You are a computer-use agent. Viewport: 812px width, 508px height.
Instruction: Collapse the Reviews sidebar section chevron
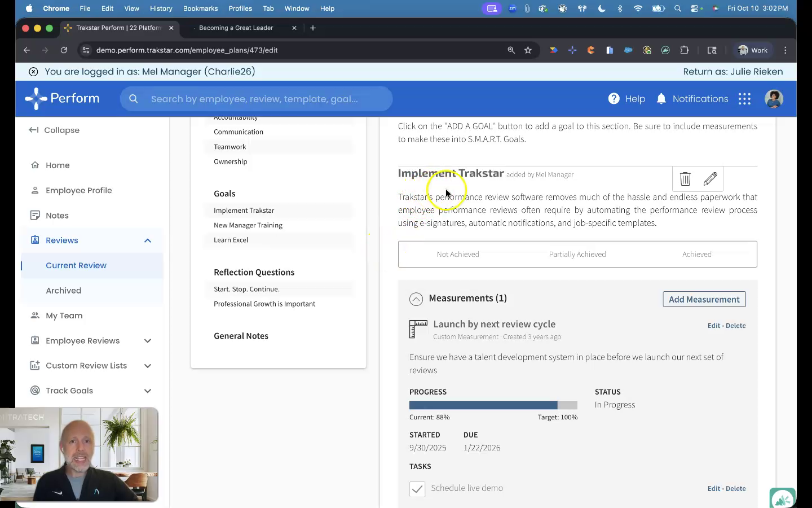coord(148,240)
